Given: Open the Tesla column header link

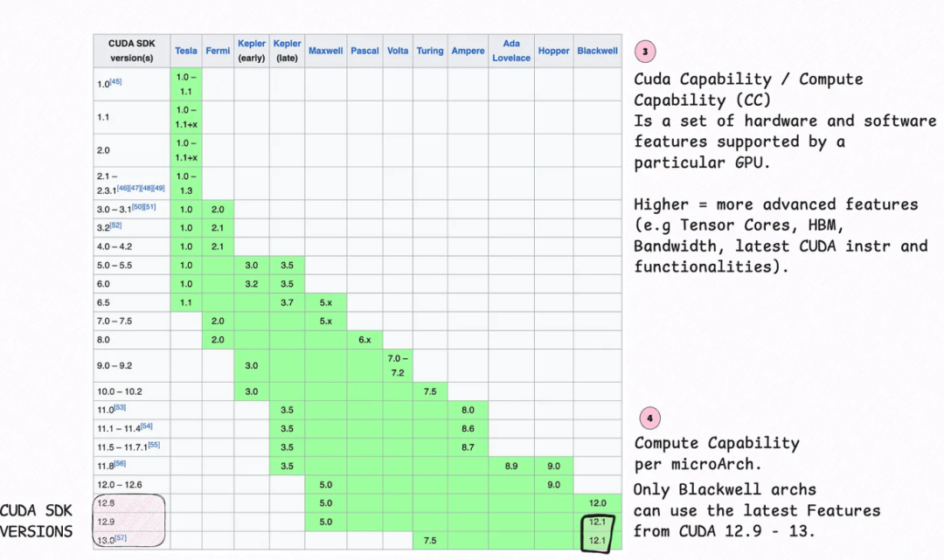Looking at the screenshot, I should 186,51.
